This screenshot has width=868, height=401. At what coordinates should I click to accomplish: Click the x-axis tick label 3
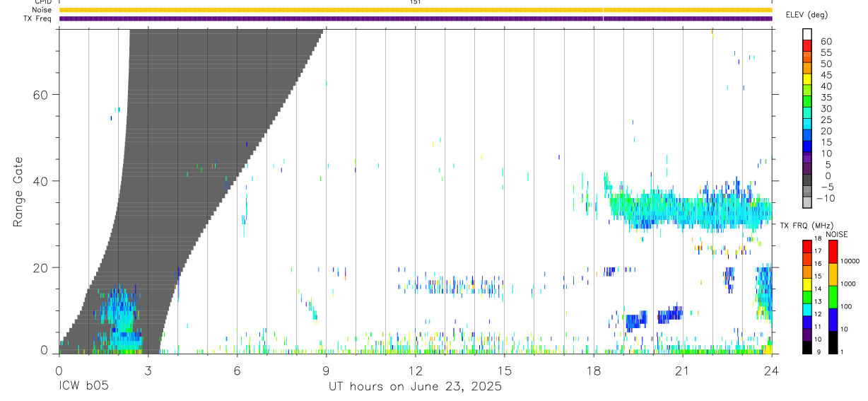(148, 371)
